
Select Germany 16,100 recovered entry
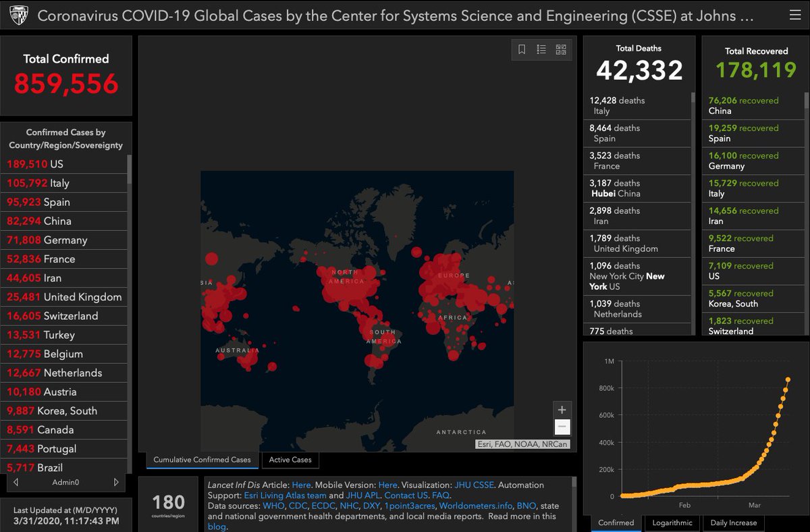753,161
